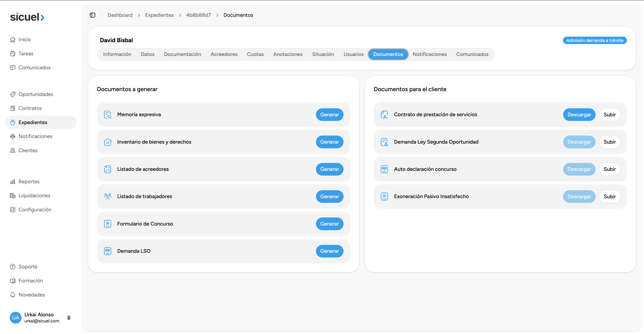Screen dimensions: 644x334
Task: Generate the Listado de trabajadores
Action: pyautogui.click(x=330, y=196)
